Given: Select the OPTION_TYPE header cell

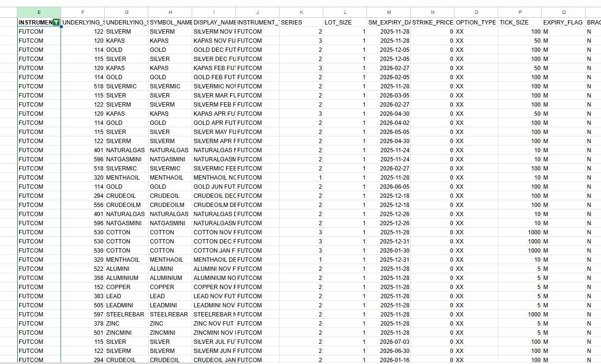Looking at the screenshot, I should pos(476,22).
